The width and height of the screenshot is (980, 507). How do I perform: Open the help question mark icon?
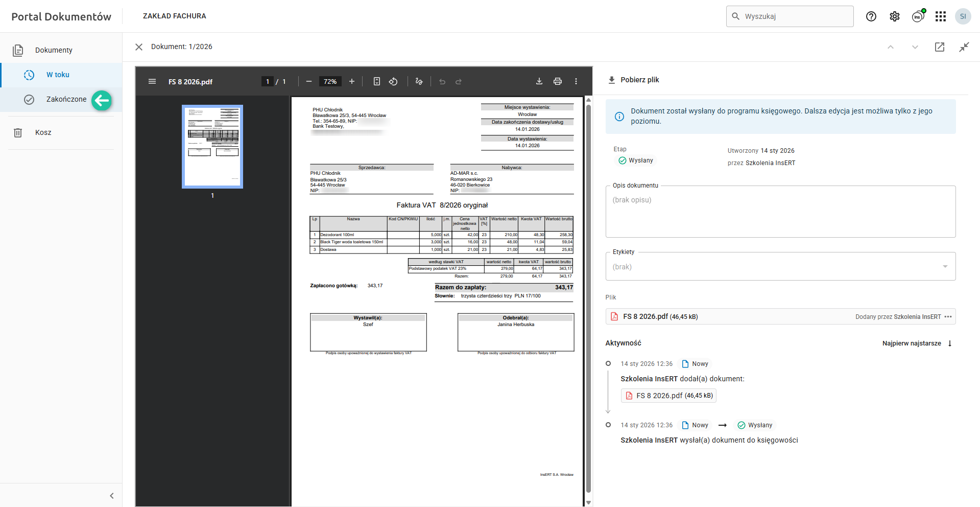[x=871, y=16]
